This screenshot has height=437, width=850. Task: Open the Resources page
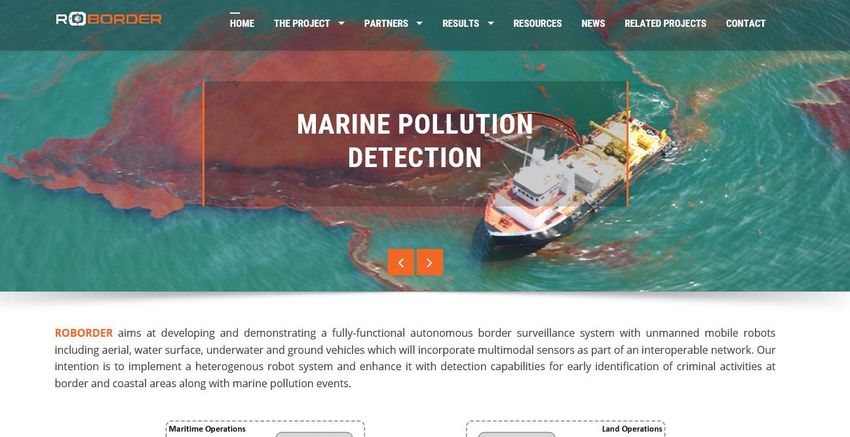[538, 23]
